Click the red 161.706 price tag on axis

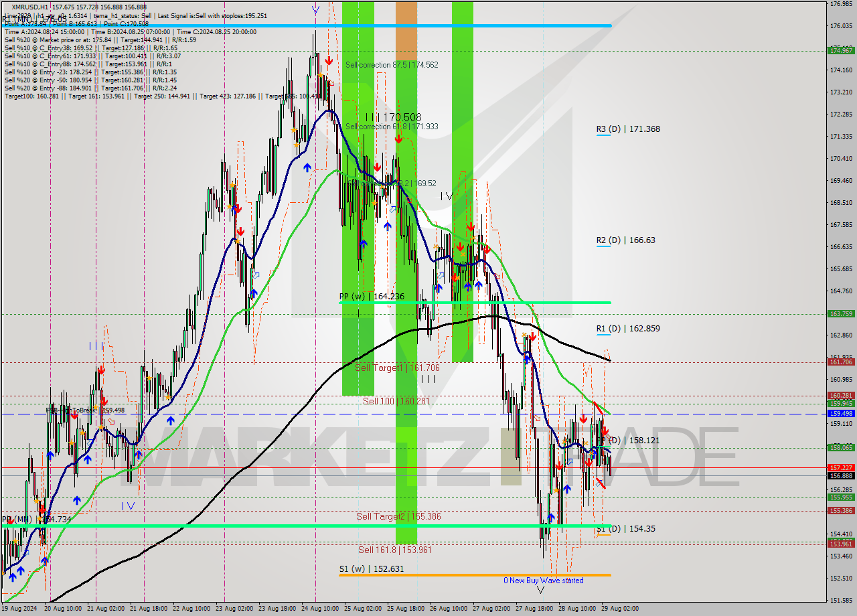tap(841, 362)
